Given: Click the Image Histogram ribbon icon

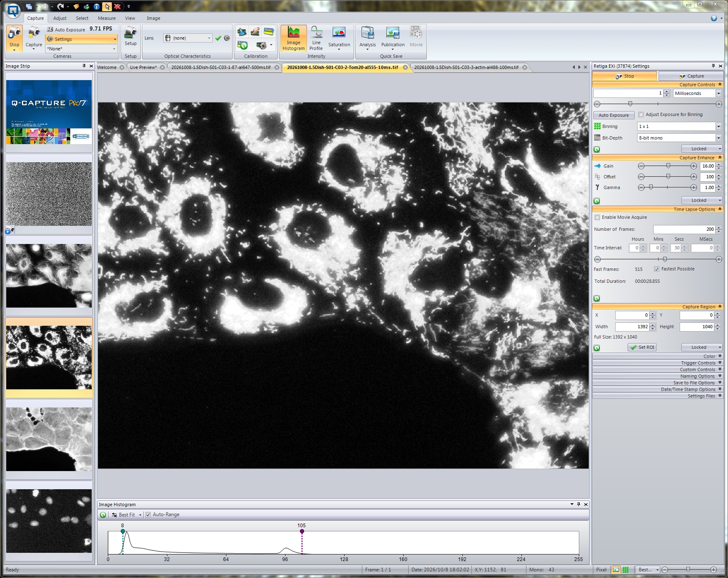Looking at the screenshot, I should [293, 39].
